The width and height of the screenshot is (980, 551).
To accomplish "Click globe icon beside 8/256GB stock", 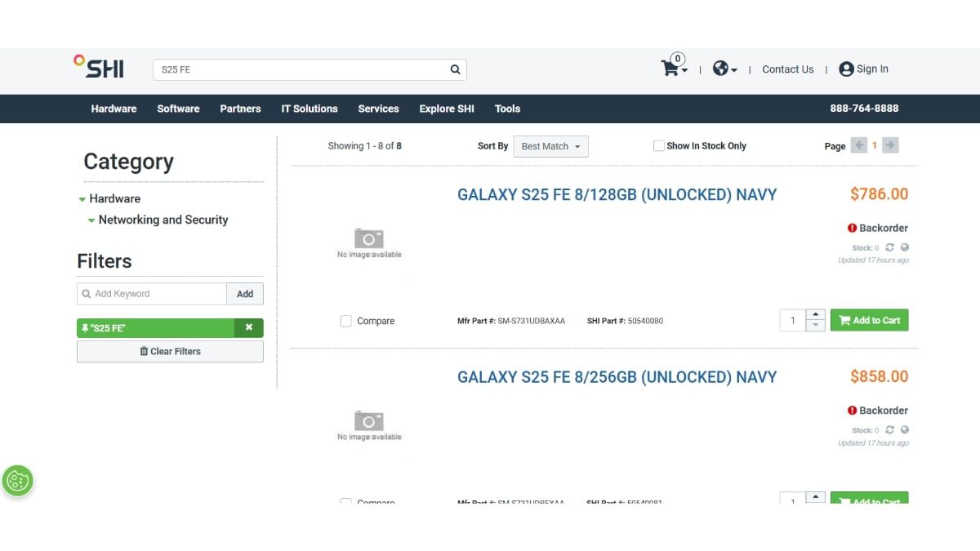I will tap(905, 430).
